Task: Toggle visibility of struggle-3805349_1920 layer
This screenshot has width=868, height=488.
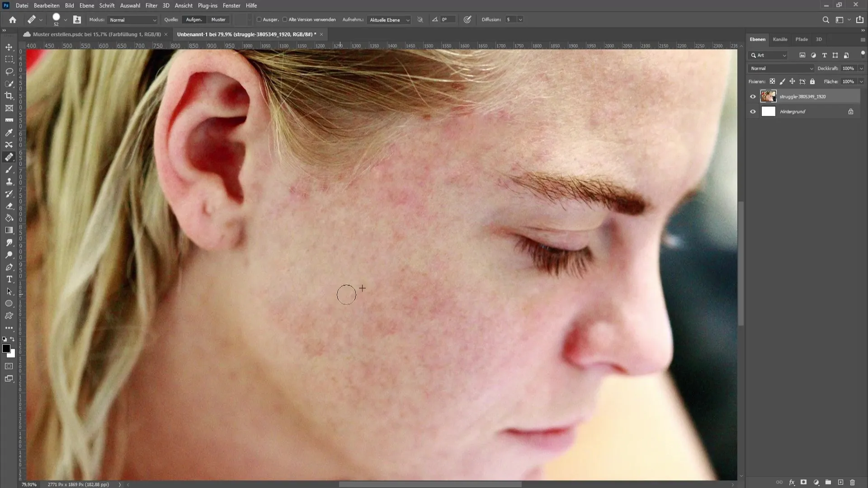Action: click(x=753, y=96)
